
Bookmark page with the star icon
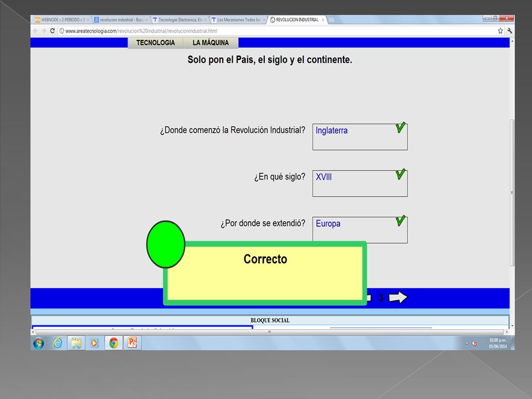500,31
